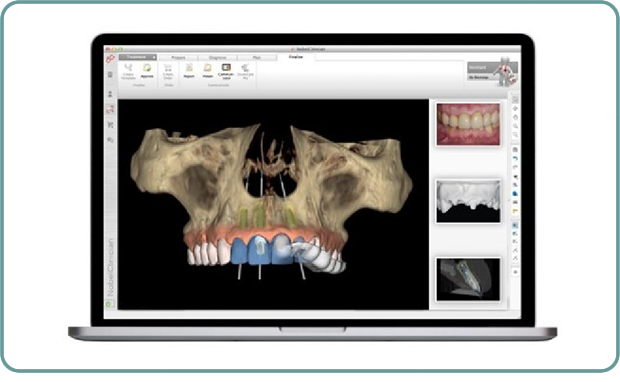
Task: Select the Create Template icon
Action: point(128,71)
